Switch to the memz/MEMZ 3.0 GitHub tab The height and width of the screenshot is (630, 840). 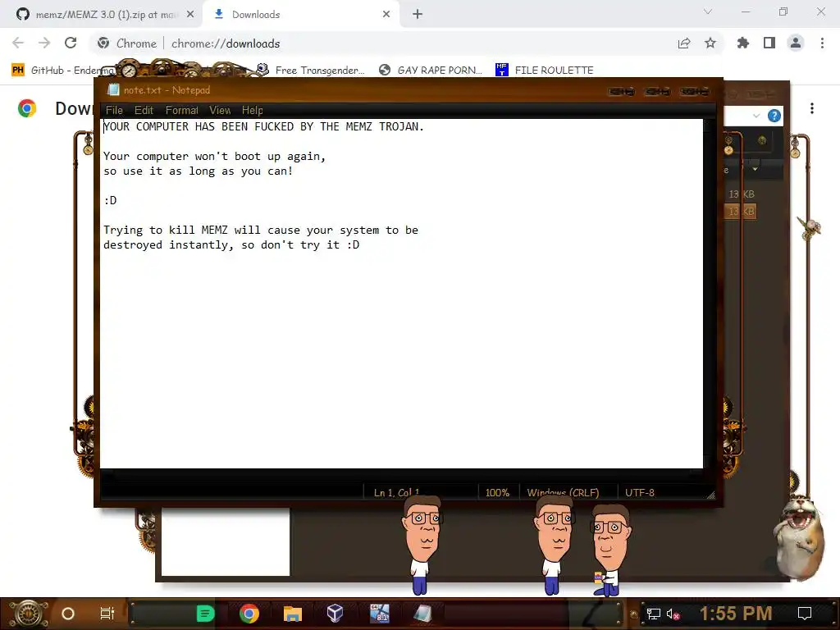point(102,15)
